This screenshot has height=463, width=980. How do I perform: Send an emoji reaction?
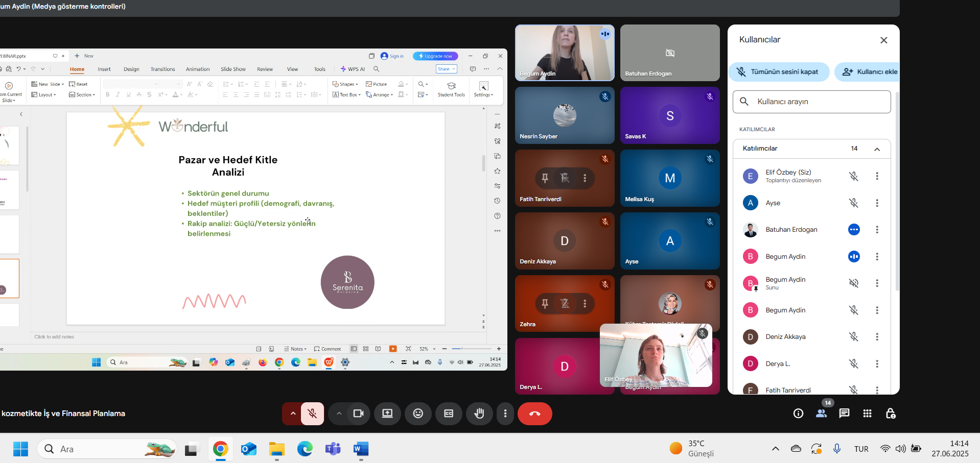pyautogui.click(x=418, y=413)
